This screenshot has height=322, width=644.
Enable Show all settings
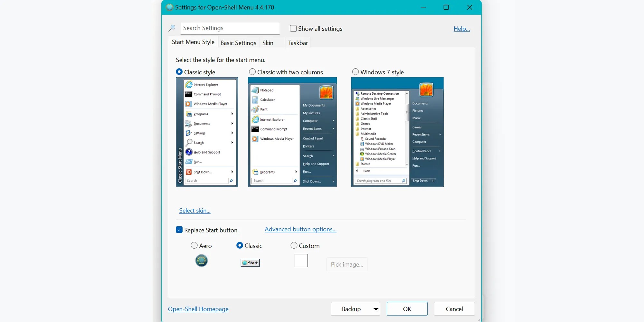pyautogui.click(x=293, y=28)
